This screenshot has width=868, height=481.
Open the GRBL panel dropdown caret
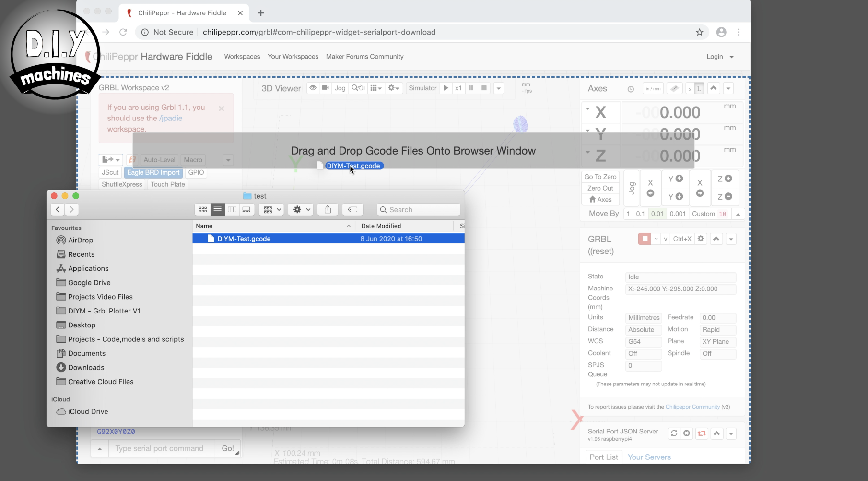point(731,239)
